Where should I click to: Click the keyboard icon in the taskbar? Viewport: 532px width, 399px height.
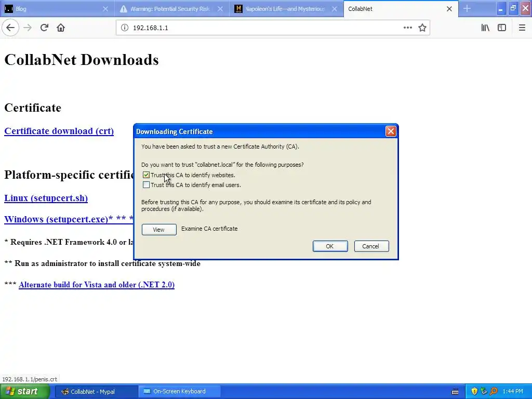tap(455, 392)
